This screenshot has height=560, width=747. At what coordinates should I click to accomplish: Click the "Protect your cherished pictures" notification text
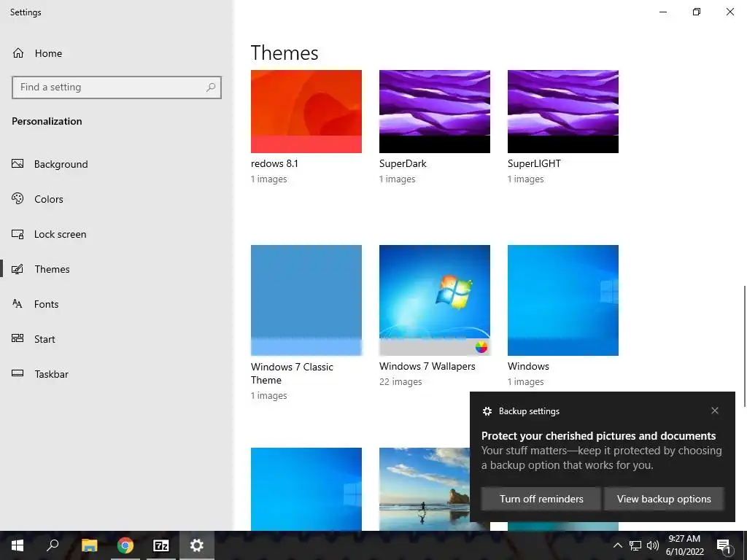[598, 436]
